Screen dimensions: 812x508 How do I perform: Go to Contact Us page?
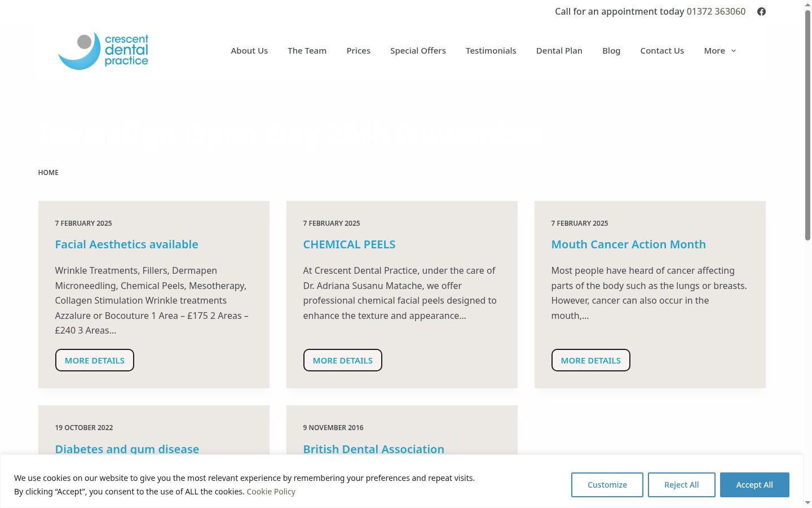(662, 51)
